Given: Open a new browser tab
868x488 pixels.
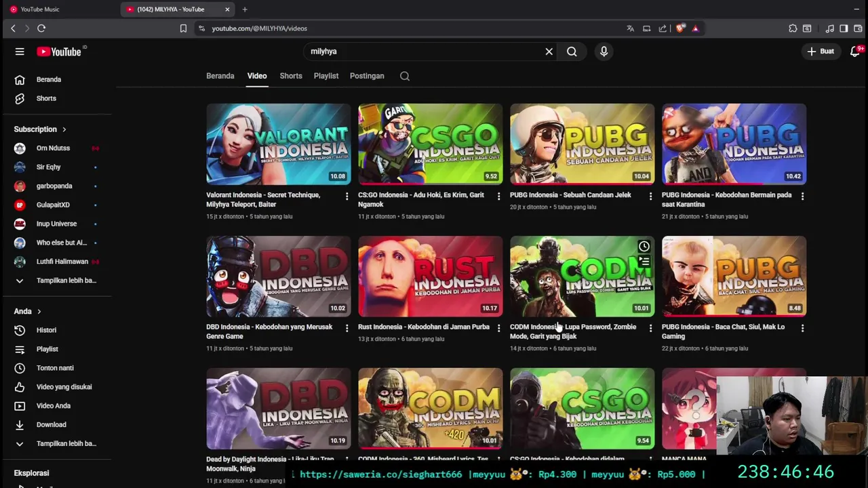Looking at the screenshot, I should tap(245, 9).
